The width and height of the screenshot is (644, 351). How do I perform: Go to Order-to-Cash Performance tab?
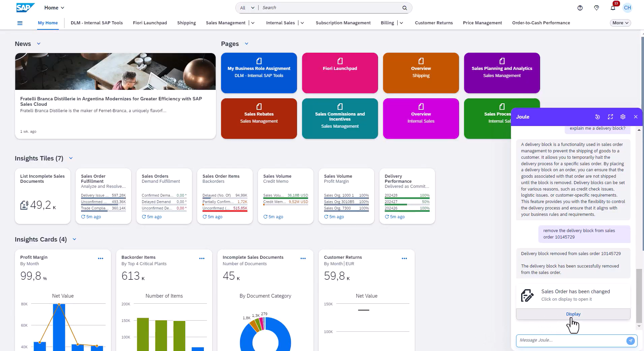tap(541, 23)
